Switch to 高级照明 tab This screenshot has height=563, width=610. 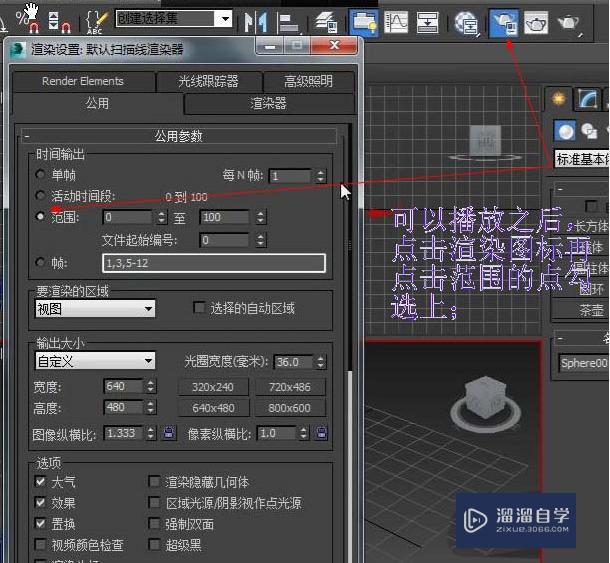coord(309,81)
